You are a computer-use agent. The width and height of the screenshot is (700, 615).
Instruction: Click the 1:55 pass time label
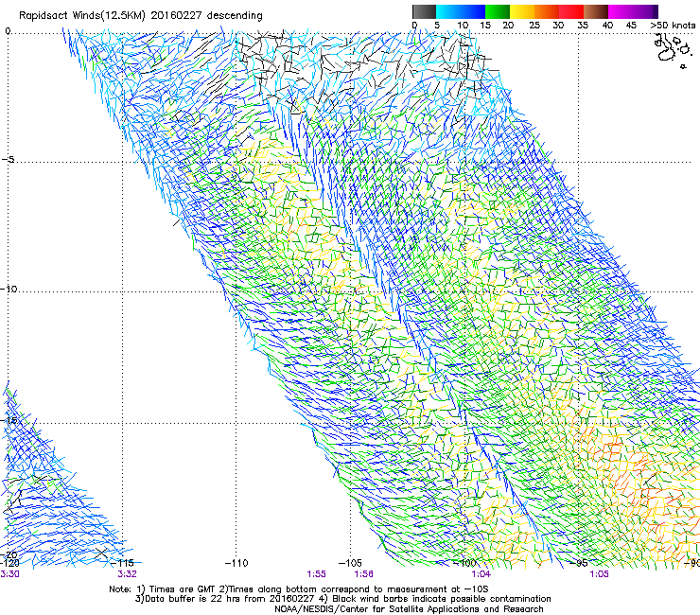(x=317, y=574)
